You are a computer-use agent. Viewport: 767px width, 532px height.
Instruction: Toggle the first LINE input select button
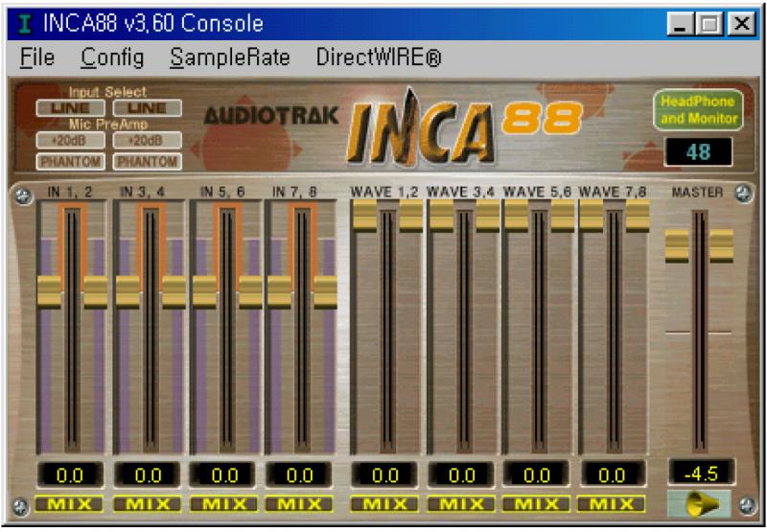pyautogui.click(x=70, y=108)
